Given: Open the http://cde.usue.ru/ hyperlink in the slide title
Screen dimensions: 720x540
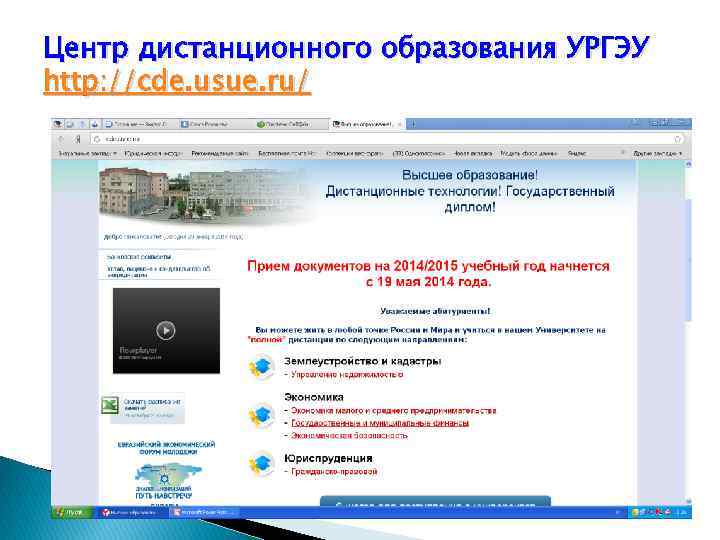Looking at the screenshot, I should click(x=177, y=81).
